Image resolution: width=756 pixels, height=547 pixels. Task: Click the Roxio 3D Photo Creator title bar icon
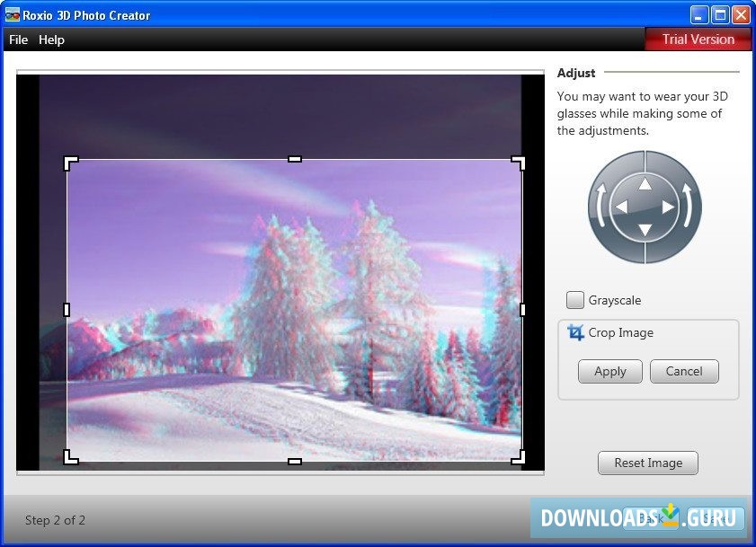click(11, 14)
